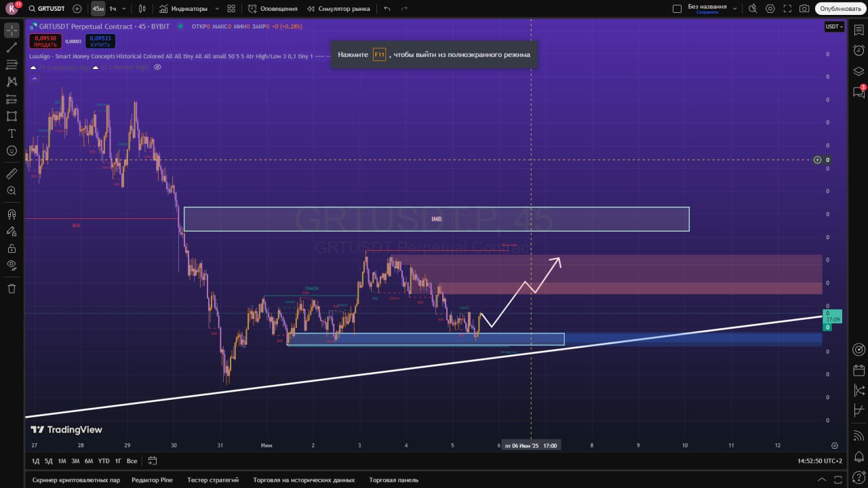
Task: Switch to the 1ч timeframe
Action: [x=113, y=9]
